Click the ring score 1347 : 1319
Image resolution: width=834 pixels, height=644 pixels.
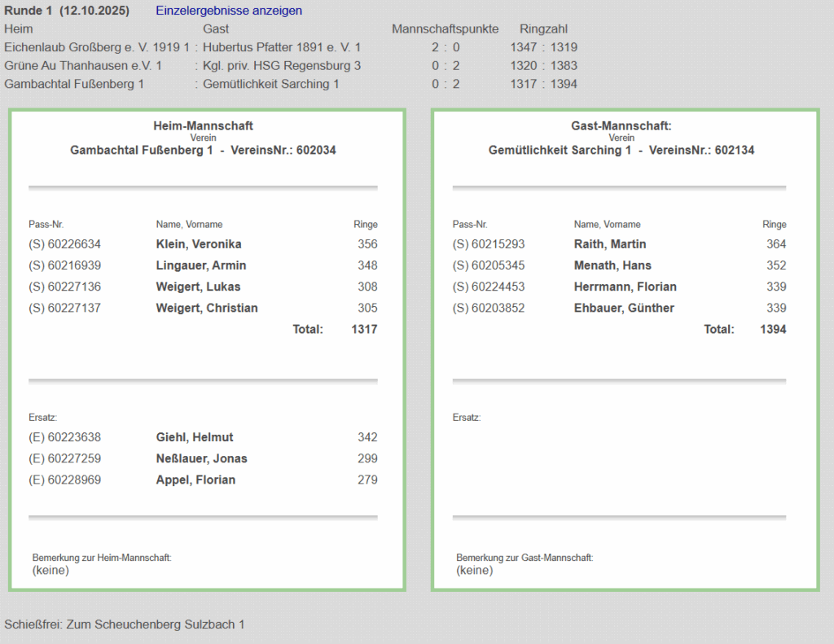click(x=543, y=47)
